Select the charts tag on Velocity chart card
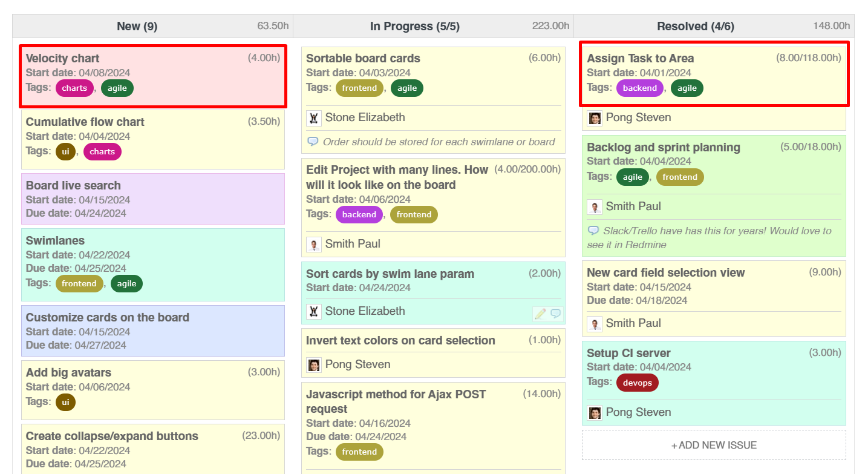This screenshot has width=868, height=474. coord(74,88)
